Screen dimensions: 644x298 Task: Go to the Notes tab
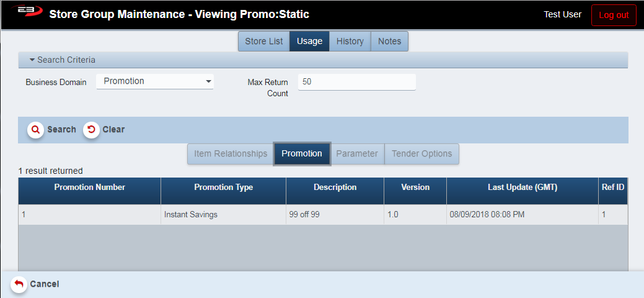pos(389,42)
